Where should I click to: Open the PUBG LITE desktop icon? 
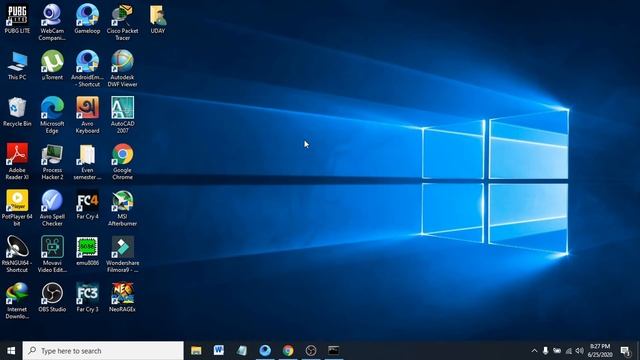pyautogui.click(x=17, y=19)
